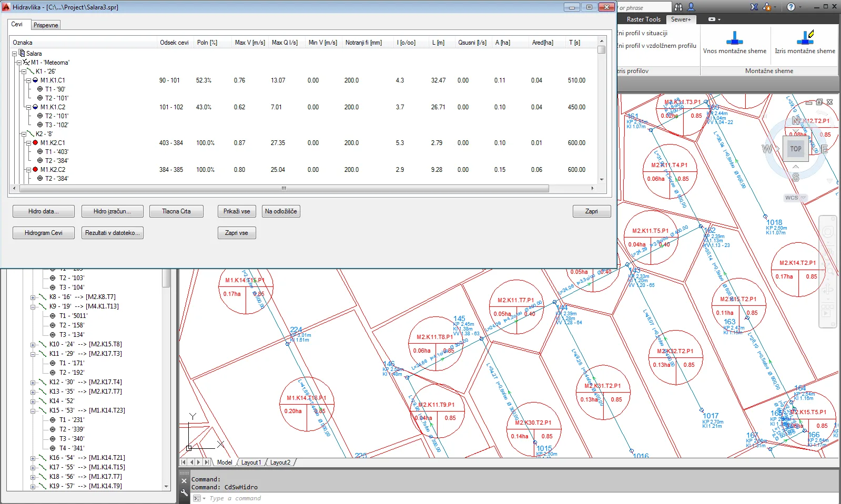Open the Raster Tools ribbon tab
841x504 pixels.
pos(643,19)
